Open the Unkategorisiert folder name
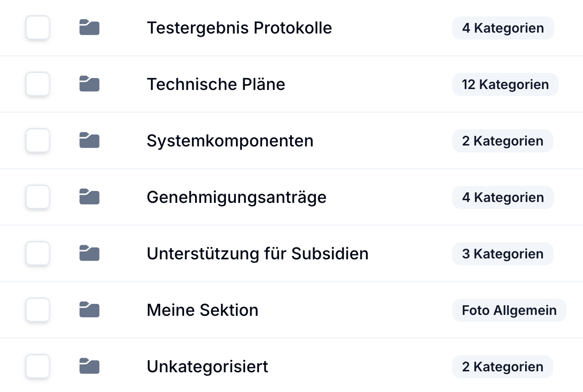The width and height of the screenshot is (583, 392). pyautogui.click(x=207, y=367)
